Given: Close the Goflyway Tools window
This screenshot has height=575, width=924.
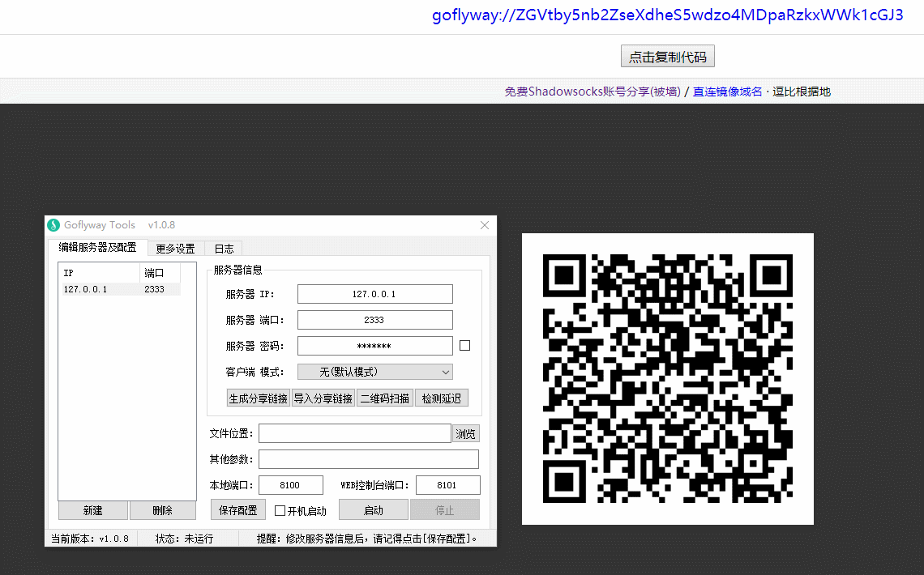Looking at the screenshot, I should (x=485, y=225).
